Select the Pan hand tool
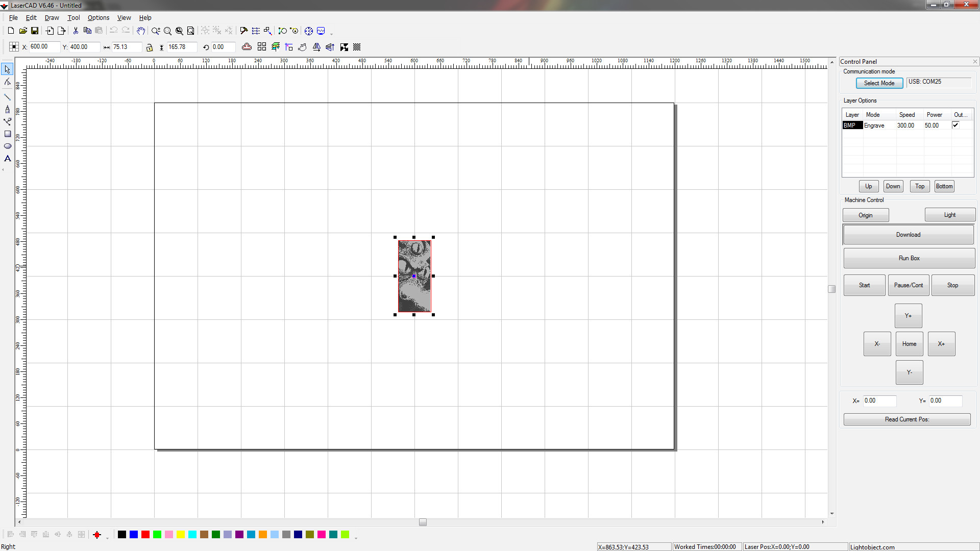The height and width of the screenshot is (551, 980). tap(141, 31)
